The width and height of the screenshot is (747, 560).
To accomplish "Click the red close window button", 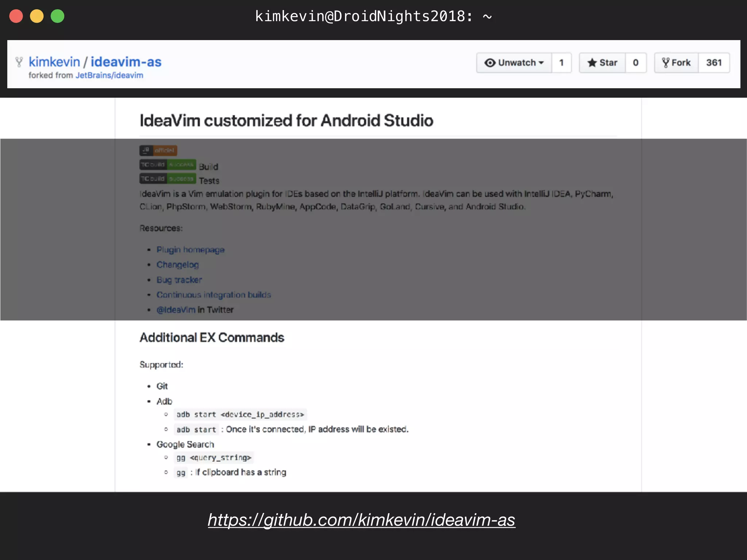I will click(x=16, y=16).
